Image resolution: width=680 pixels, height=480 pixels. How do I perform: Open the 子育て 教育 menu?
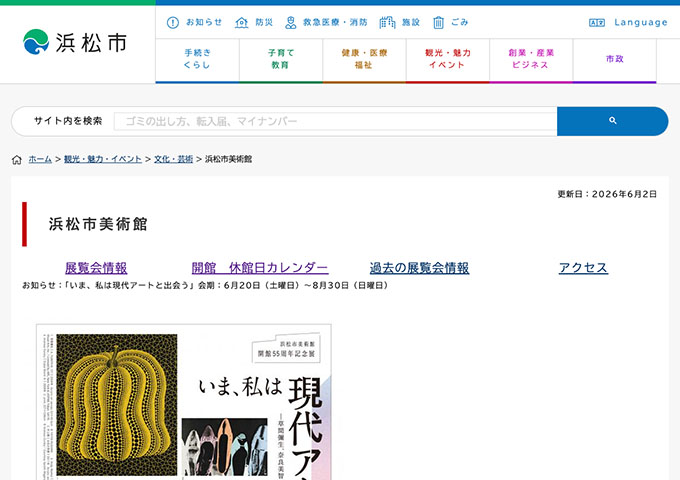281,60
